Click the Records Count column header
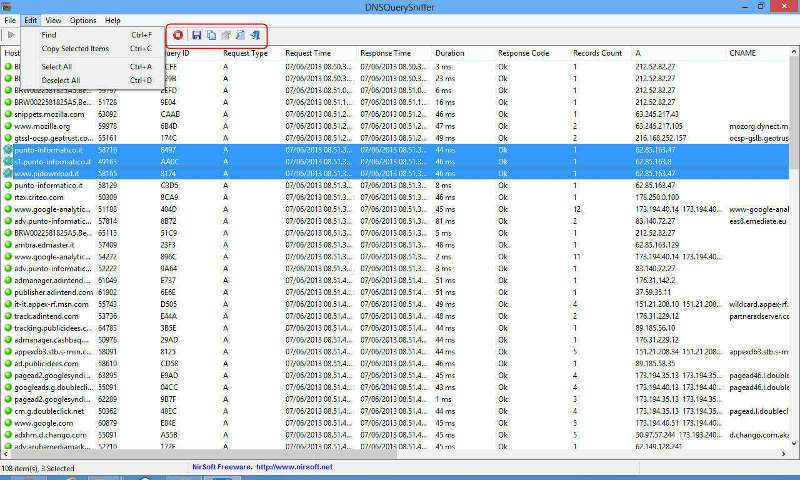Screen dimensions: 800x480 click(597, 53)
